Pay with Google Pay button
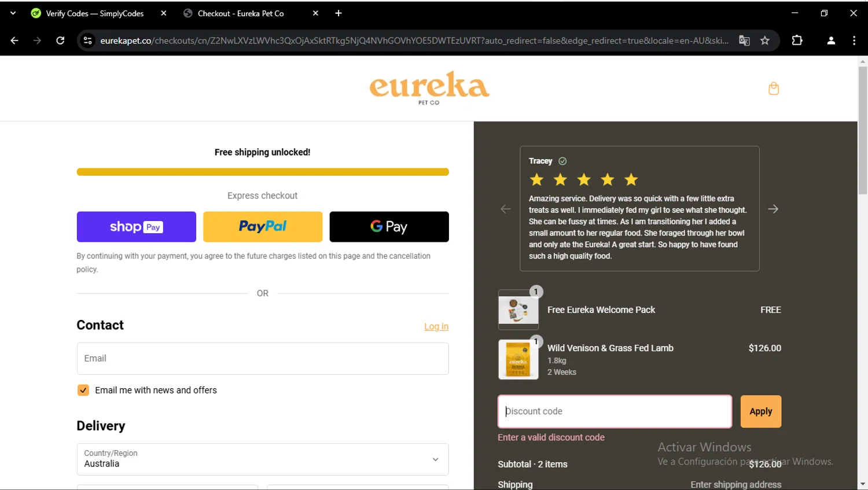Screen dimensions: 868x490 (389, 227)
